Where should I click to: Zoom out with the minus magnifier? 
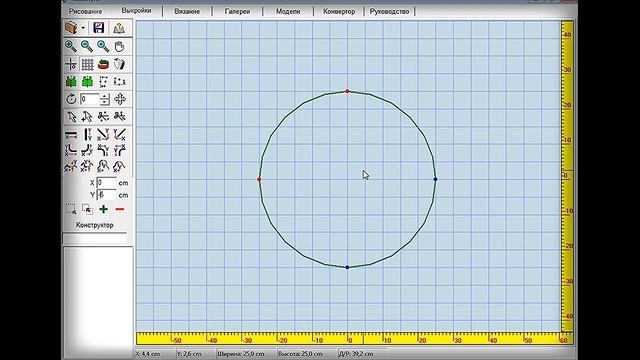click(x=87, y=46)
